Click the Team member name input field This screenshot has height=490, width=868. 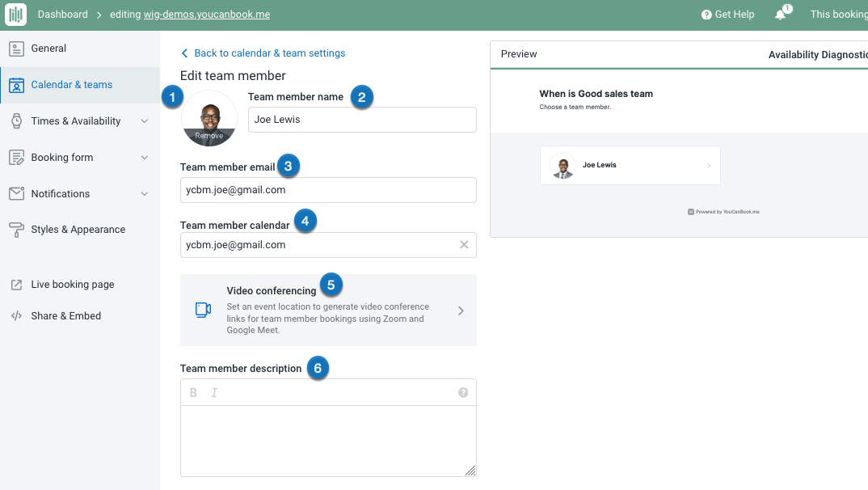click(x=361, y=119)
